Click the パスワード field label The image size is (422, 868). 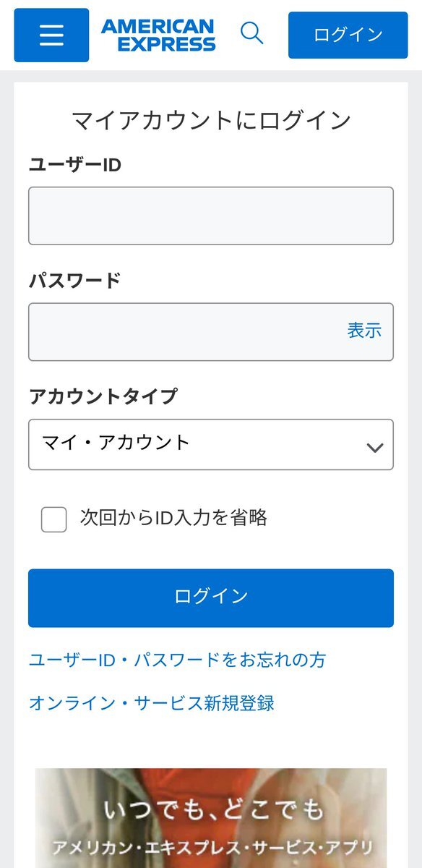[x=75, y=281]
